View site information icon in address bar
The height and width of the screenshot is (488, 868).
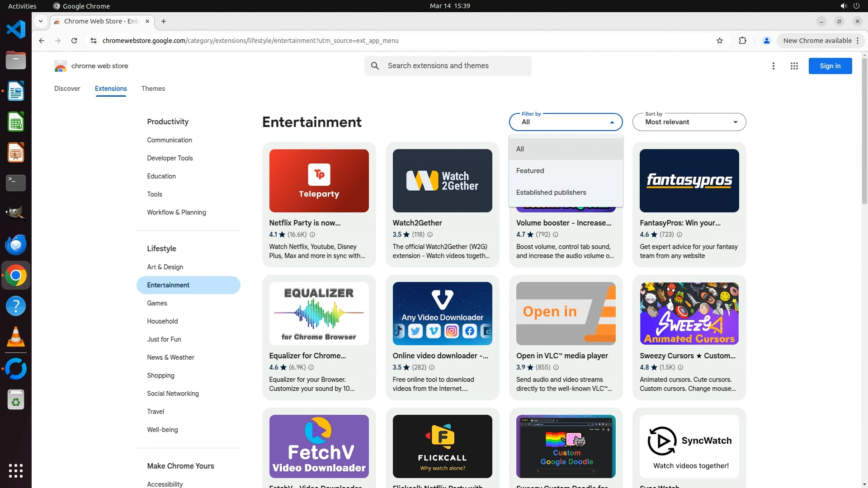(94, 41)
